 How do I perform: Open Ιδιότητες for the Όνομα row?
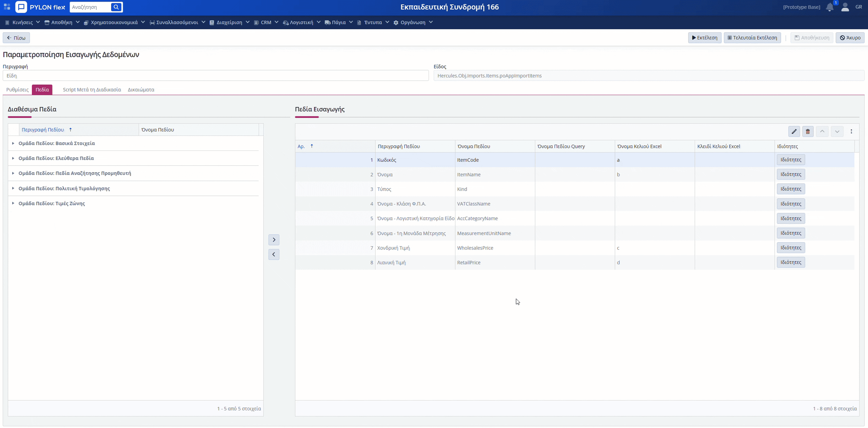click(x=791, y=174)
